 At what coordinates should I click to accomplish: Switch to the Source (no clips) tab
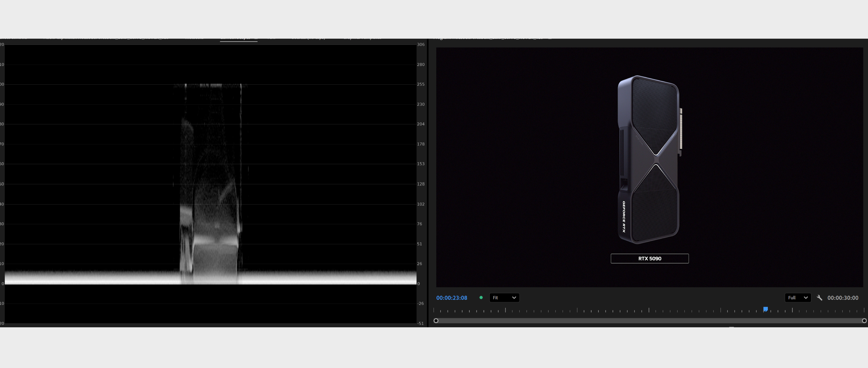click(308, 39)
